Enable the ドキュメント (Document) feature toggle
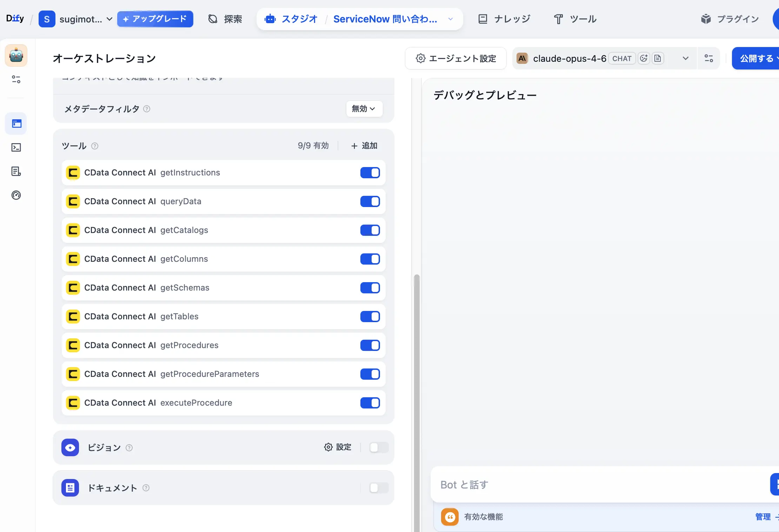 378,488
